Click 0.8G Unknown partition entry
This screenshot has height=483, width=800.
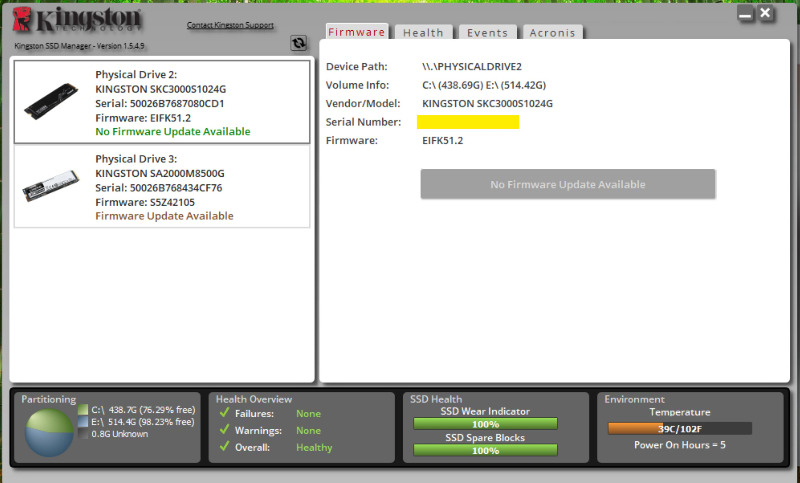(120, 434)
